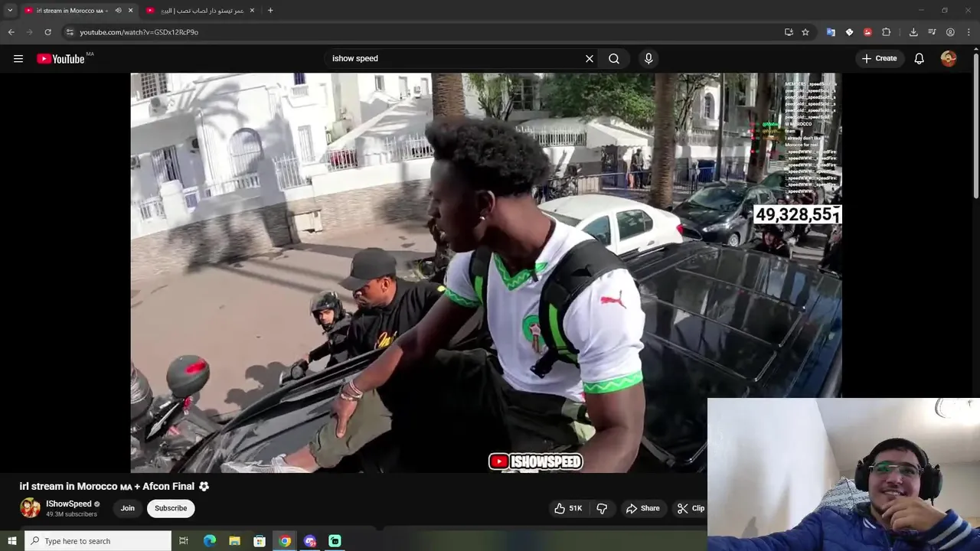Bookmark this page with the star
The image size is (980, 551).
tap(805, 32)
